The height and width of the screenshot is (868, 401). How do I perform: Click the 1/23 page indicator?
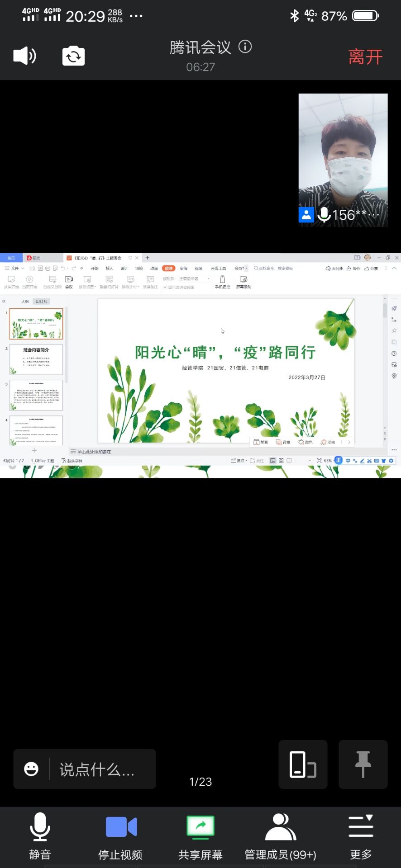pyautogui.click(x=200, y=782)
